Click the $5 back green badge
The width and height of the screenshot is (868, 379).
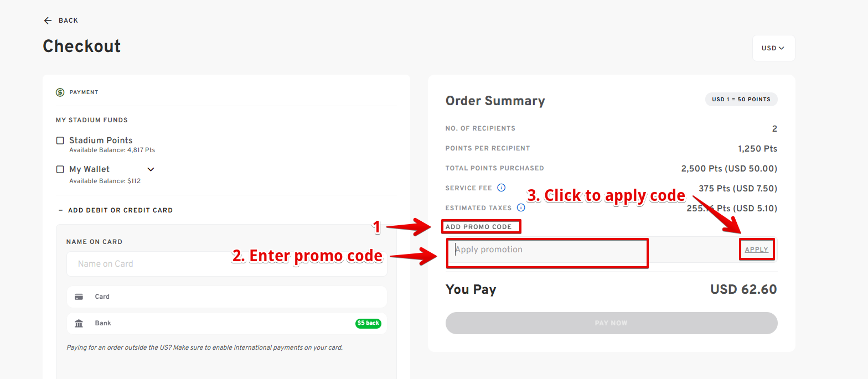[368, 323]
